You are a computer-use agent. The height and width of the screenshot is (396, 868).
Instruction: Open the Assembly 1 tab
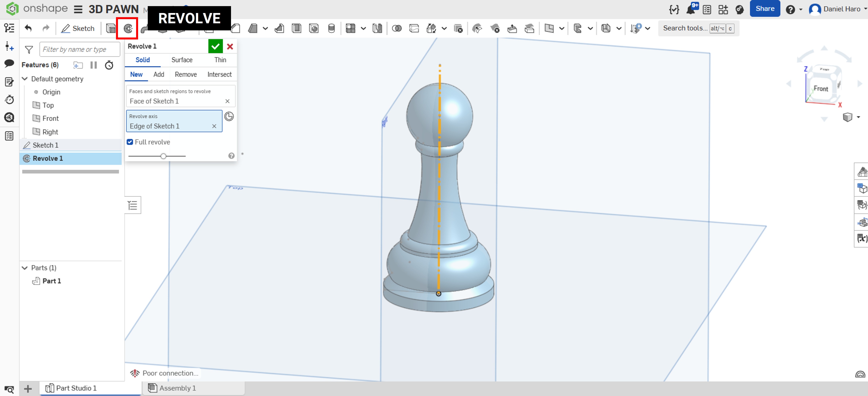pos(177,388)
